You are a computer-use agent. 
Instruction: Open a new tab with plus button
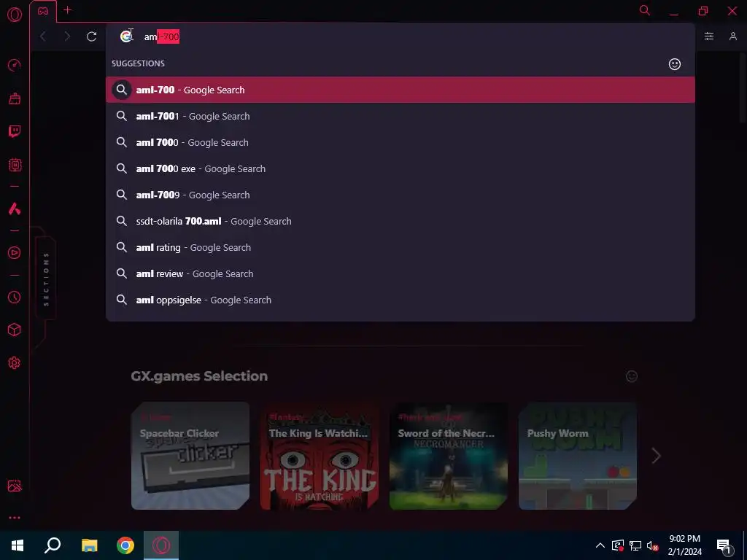68,10
